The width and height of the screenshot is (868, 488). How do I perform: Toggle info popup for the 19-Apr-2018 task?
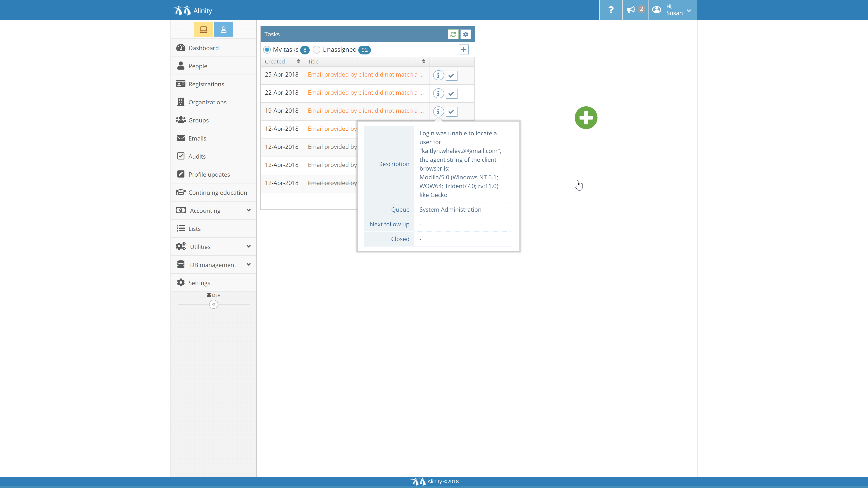tap(438, 111)
